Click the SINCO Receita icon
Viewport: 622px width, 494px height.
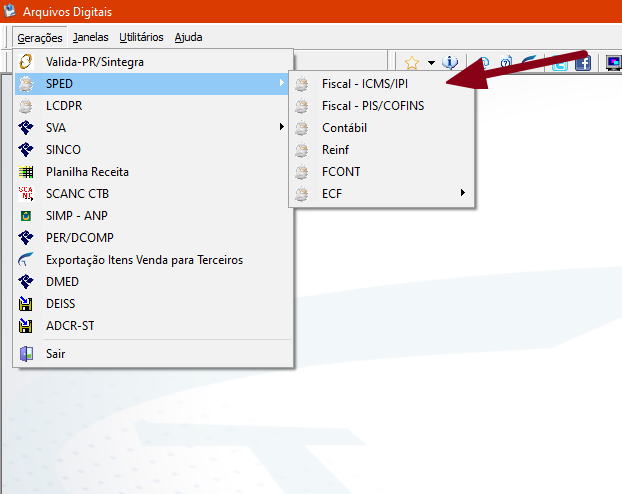coord(26,150)
